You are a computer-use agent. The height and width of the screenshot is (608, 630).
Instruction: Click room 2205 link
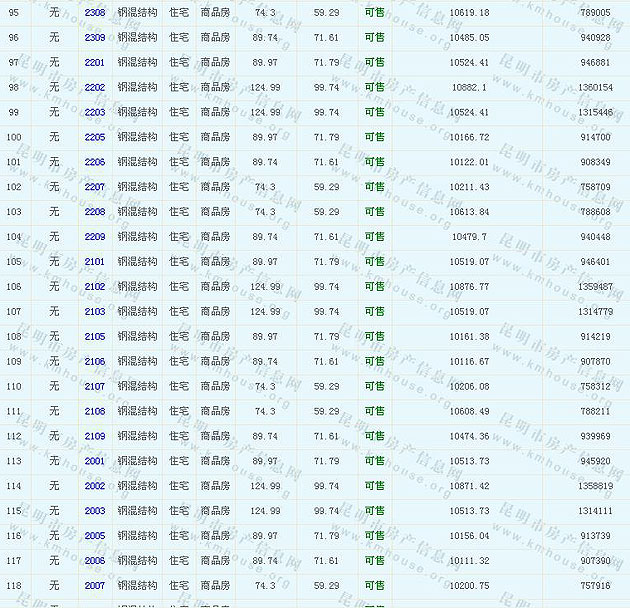click(94, 137)
